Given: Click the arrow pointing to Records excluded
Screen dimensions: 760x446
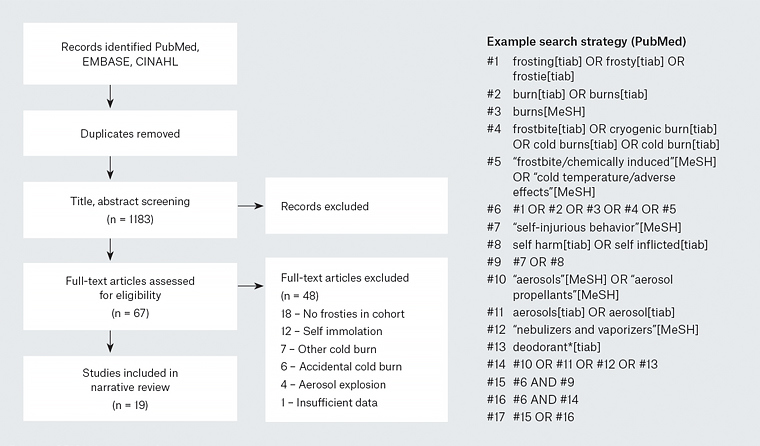Looking at the screenshot, I should coord(247,207).
